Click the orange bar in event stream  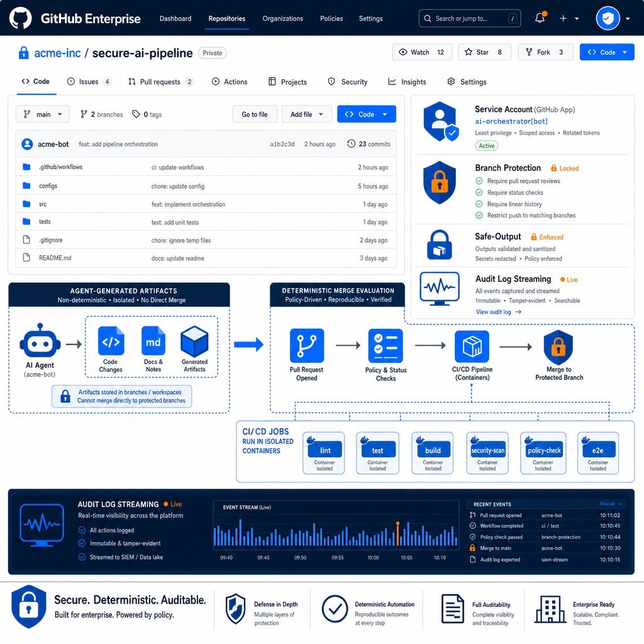click(x=397, y=533)
